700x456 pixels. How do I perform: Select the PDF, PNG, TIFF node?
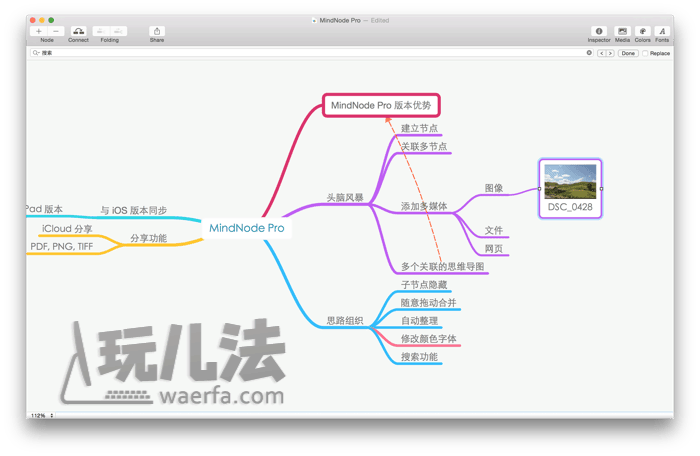coord(62,247)
